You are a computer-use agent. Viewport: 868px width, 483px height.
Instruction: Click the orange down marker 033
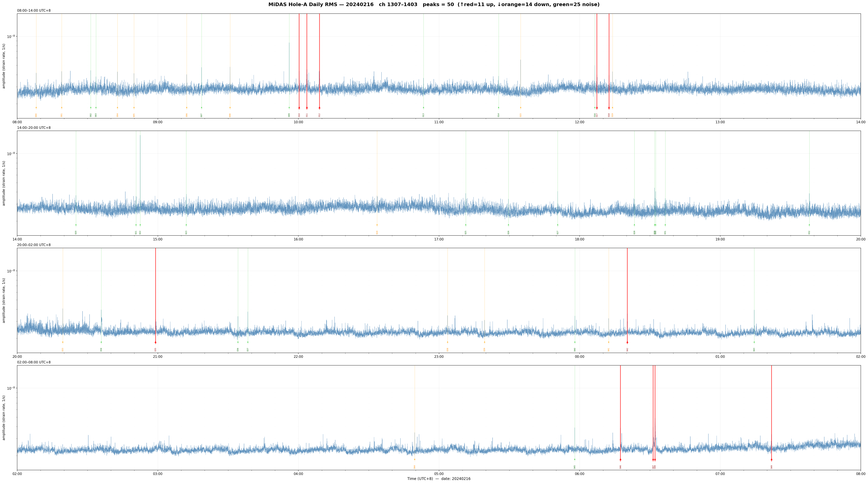(x=63, y=342)
